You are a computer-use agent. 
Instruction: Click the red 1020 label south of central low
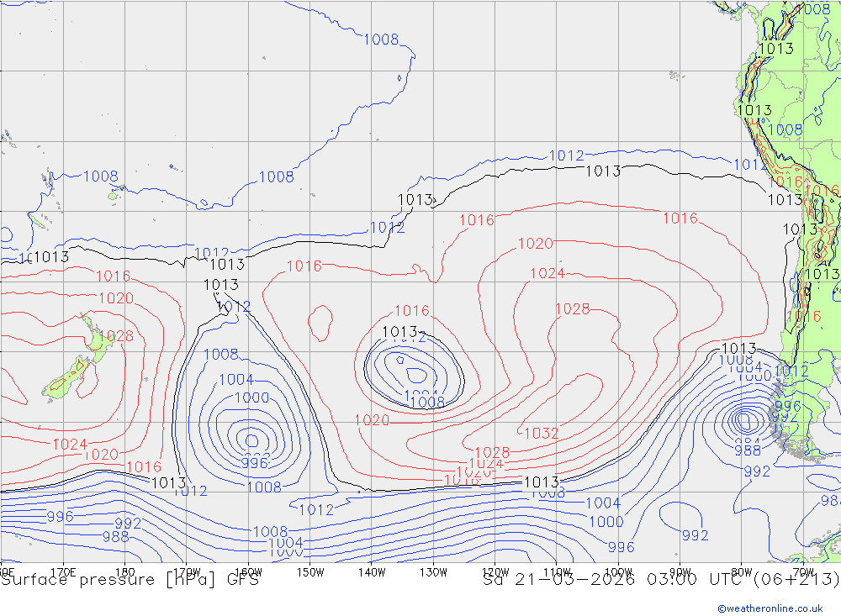pos(373,420)
